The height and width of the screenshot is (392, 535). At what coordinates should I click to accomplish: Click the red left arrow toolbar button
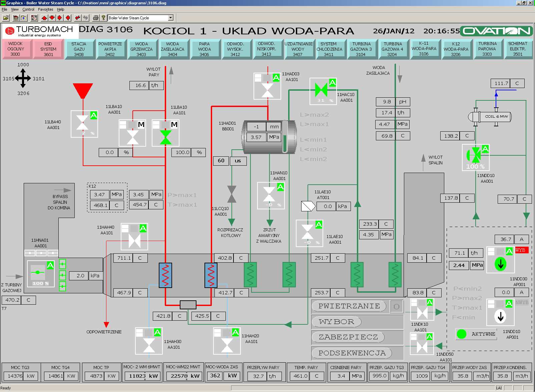[x=68, y=18]
